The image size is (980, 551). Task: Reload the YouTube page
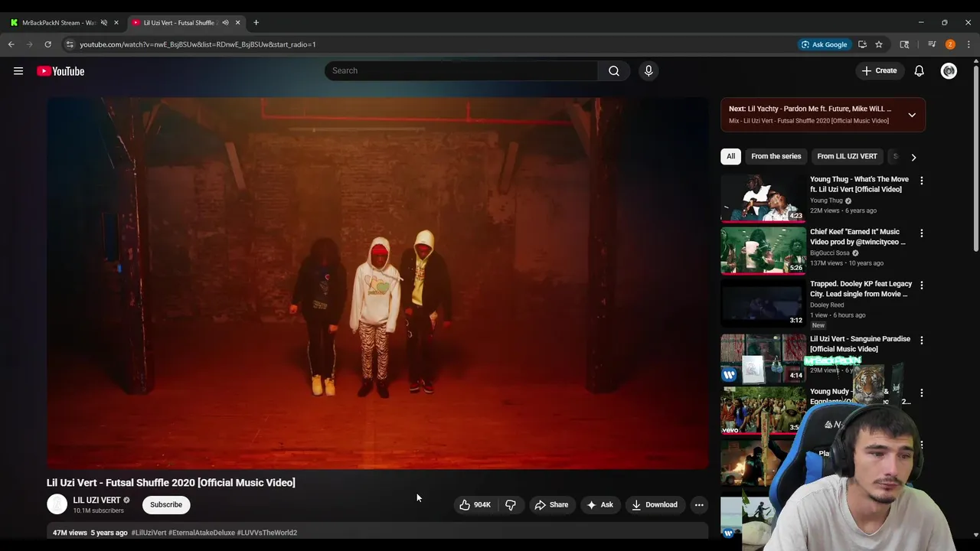[47, 44]
